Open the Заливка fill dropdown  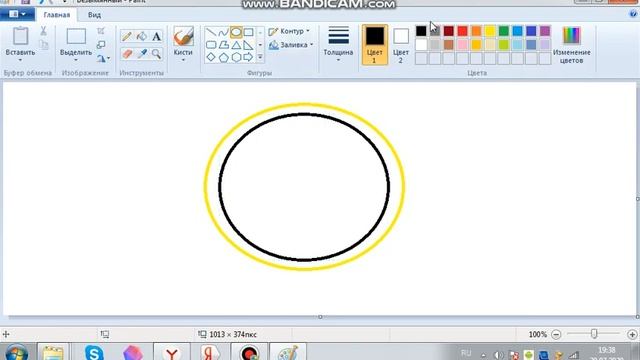click(x=291, y=45)
